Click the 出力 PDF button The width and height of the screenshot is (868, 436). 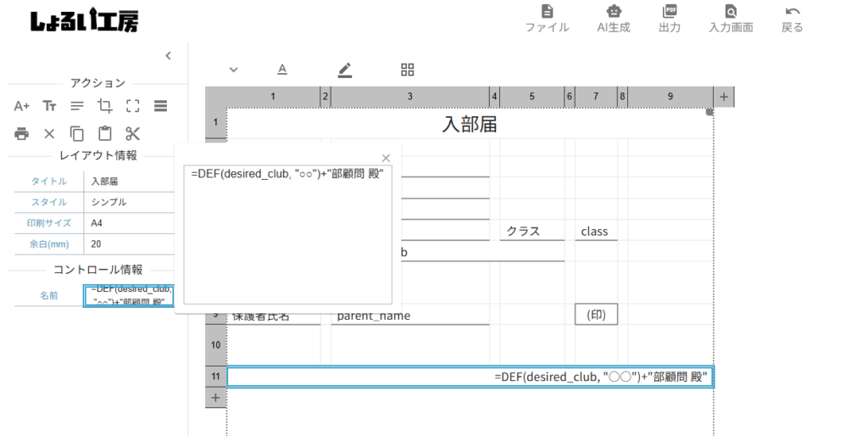click(670, 19)
